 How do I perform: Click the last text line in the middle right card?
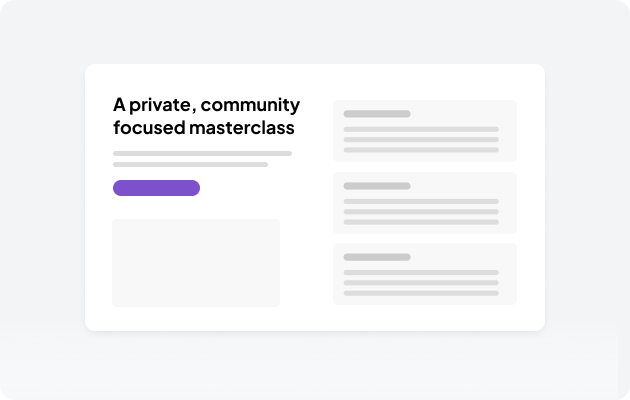pos(421,222)
